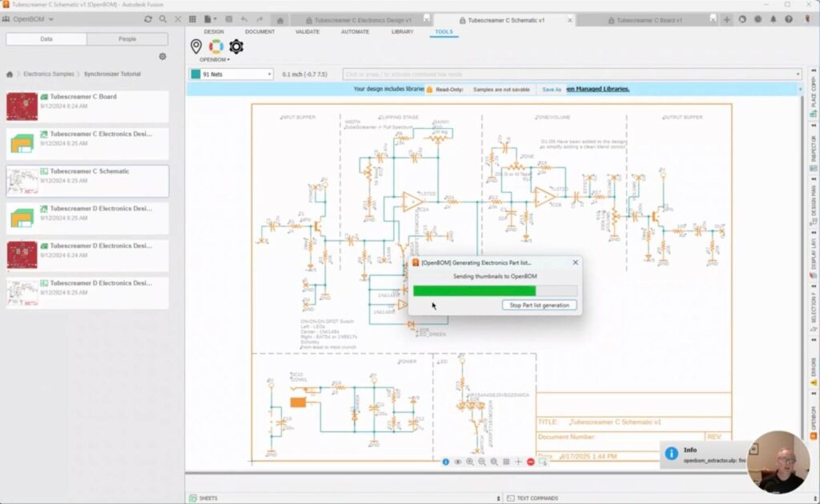Image resolution: width=820 pixels, height=504 pixels.
Task: Click the colorful OpenBOM sync icon
Action: pos(216,46)
